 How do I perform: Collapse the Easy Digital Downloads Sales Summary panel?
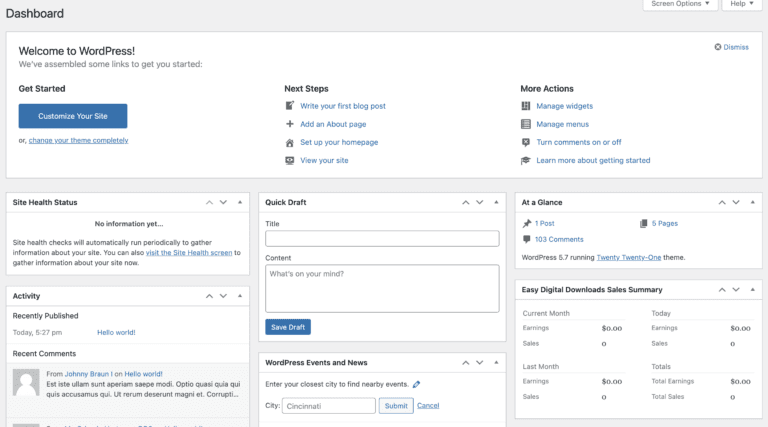pos(753,289)
